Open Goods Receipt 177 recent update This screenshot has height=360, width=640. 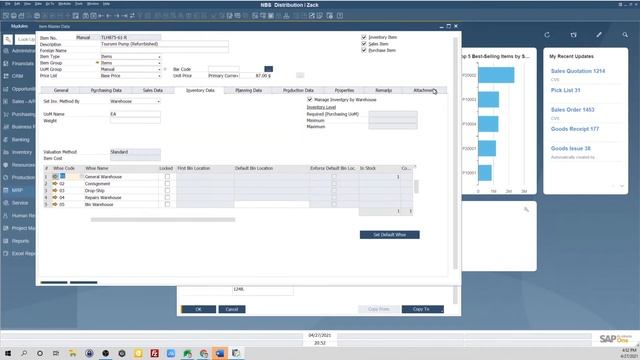[x=575, y=129]
